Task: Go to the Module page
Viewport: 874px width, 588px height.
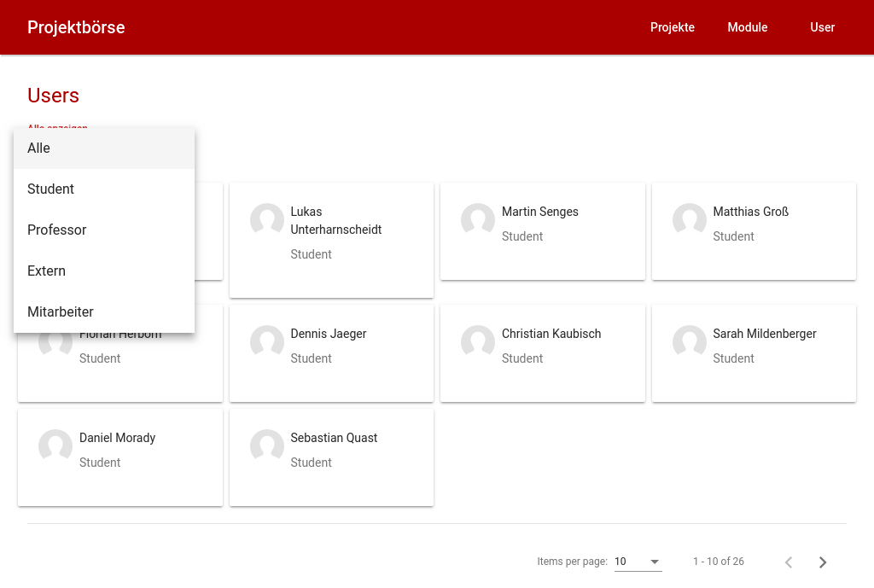Action: (748, 27)
